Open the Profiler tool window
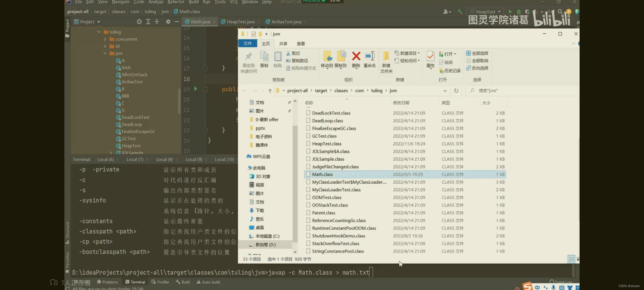This screenshot has height=290, width=644. coord(160,282)
